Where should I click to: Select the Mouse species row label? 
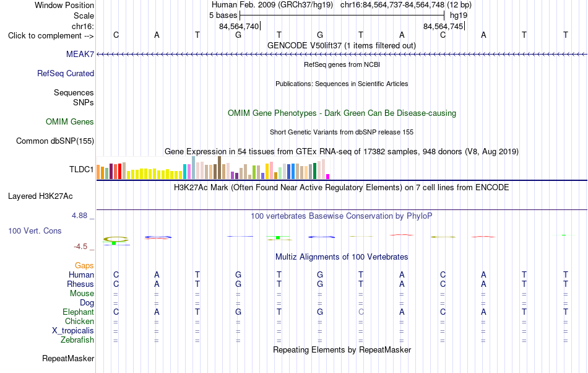(x=82, y=294)
